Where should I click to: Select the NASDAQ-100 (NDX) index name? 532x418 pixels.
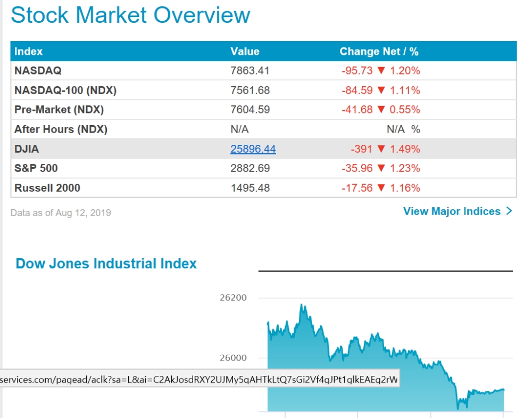(65, 91)
